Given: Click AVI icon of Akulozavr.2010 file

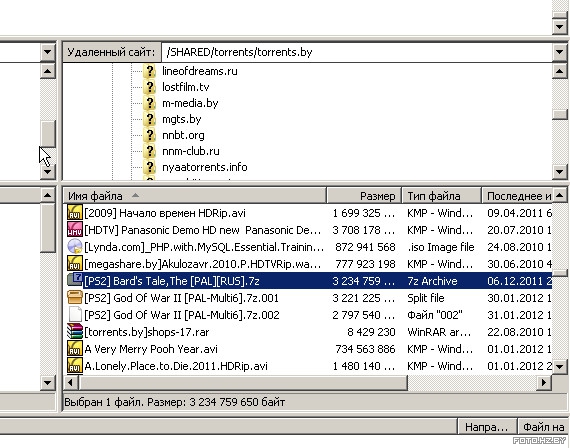Looking at the screenshot, I should pos(75,264).
